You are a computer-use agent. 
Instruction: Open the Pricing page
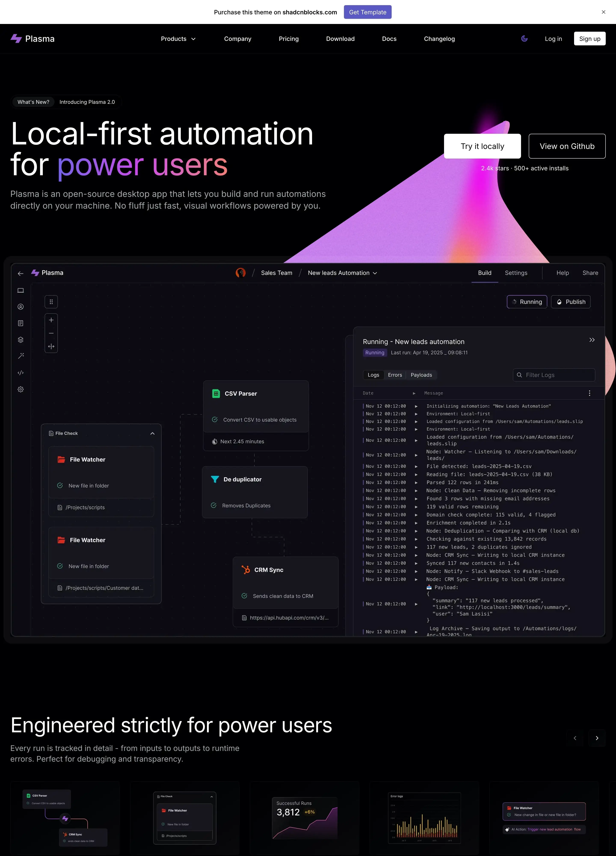289,39
